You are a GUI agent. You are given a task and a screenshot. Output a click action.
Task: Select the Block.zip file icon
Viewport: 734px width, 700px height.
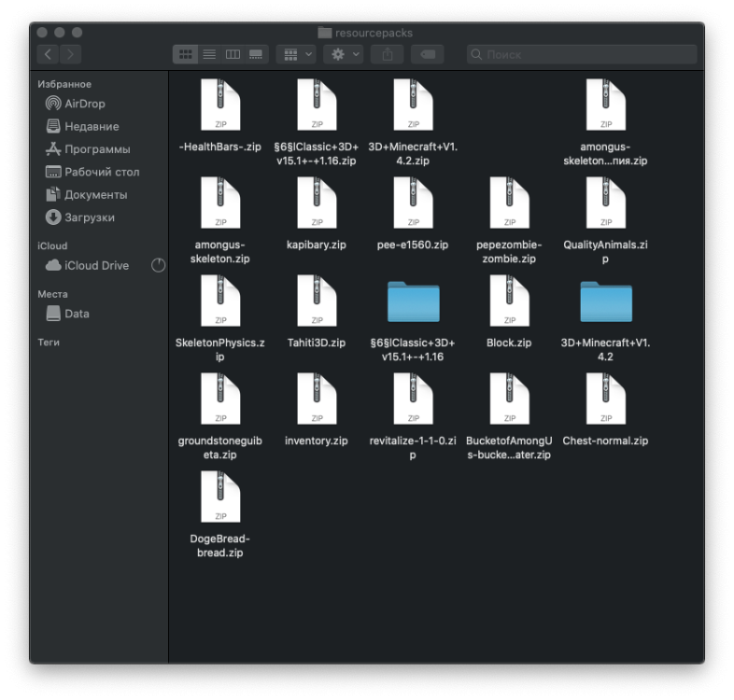click(x=510, y=301)
